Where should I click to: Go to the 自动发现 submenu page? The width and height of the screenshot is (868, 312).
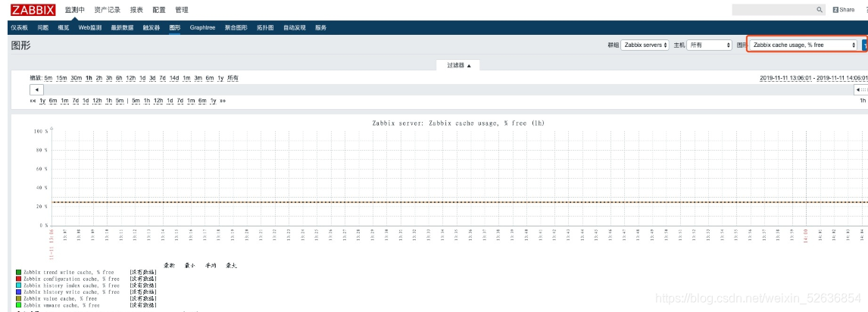[295, 28]
